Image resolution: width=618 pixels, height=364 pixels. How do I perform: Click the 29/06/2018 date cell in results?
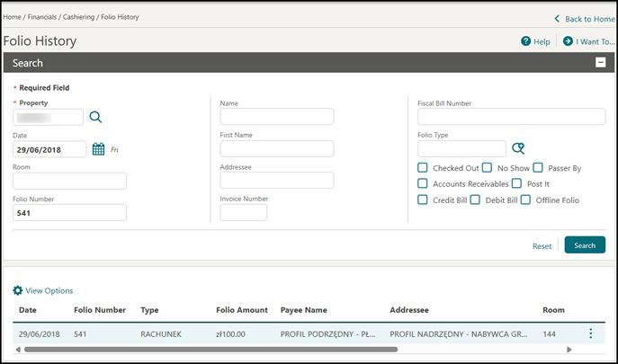39,334
